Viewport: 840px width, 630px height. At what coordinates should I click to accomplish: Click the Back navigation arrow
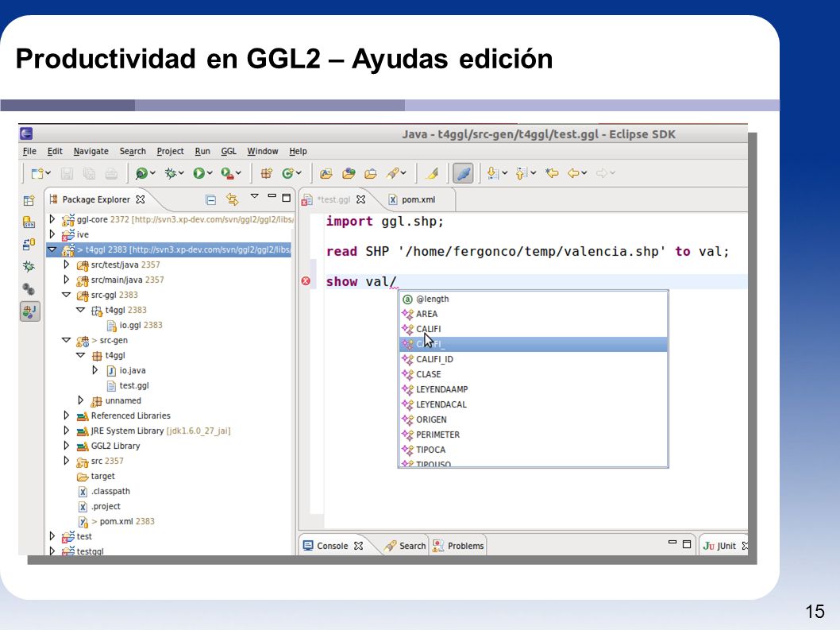click(573, 173)
